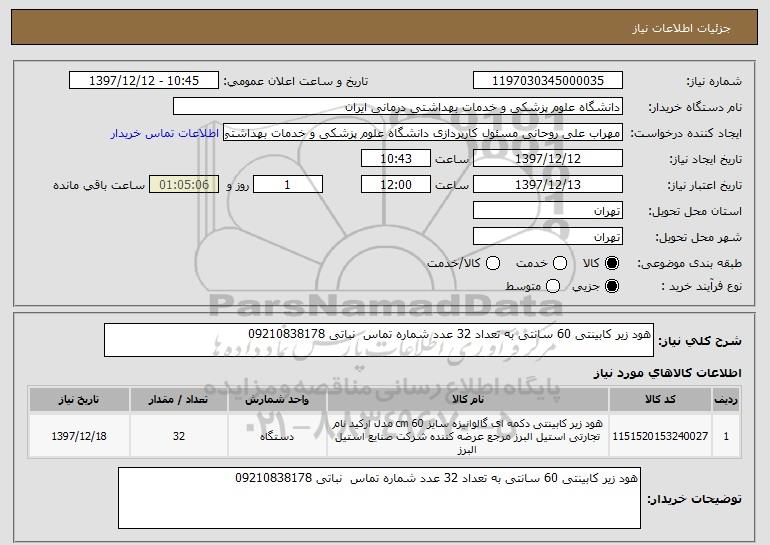Viewport: 770px width, 545px height.
Task: Click the جزئیات اطلاعات نیاز header title
Action: tap(681, 28)
